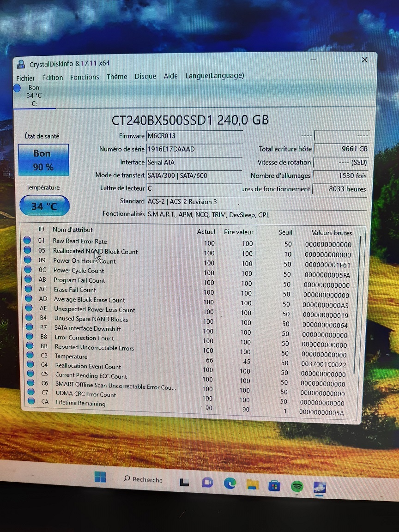
Task: Click the Fonctionnalités field with S.M.A.R.T., APM
Action: point(257,215)
